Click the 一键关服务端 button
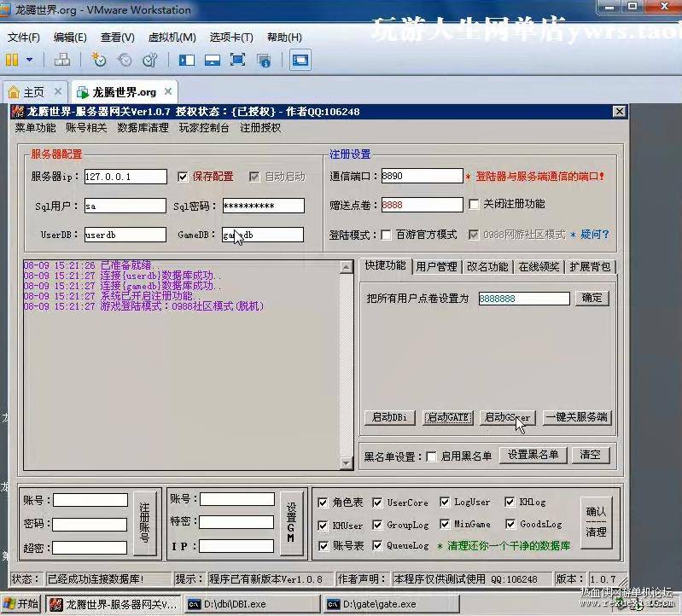The image size is (682, 616). click(x=576, y=417)
